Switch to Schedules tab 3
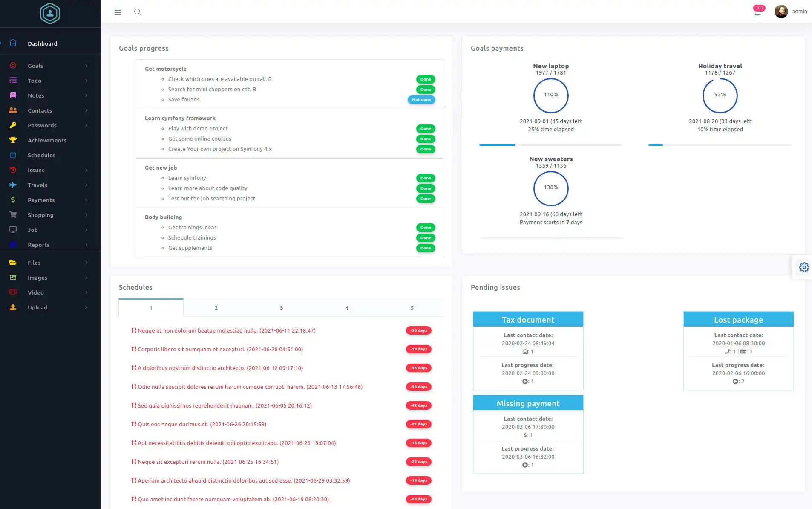This screenshot has height=509, width=812. (x=281, y=308)
